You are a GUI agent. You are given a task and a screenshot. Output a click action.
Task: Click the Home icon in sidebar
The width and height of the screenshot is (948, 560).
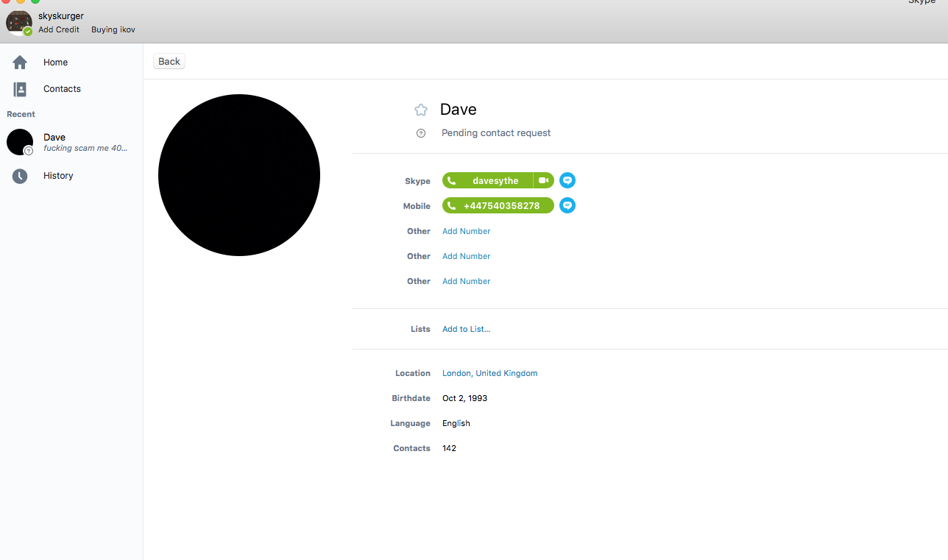[x=20, y=63]
